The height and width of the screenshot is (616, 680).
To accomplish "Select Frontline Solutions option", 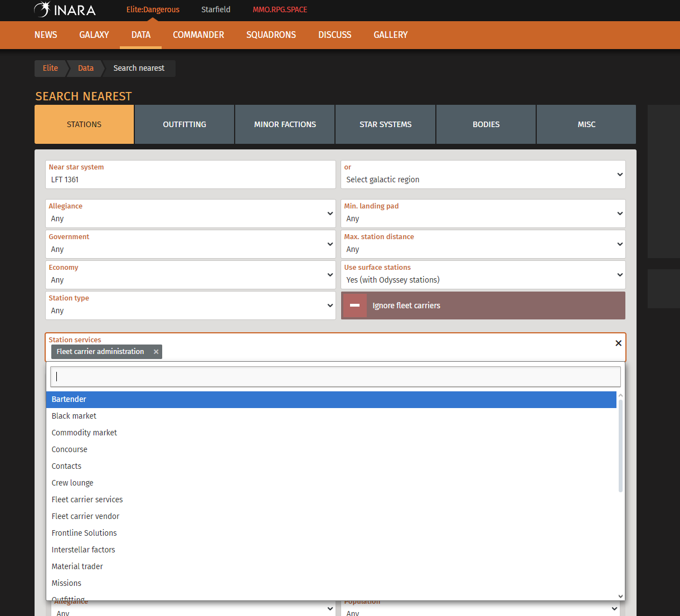I will click(331, 533).
